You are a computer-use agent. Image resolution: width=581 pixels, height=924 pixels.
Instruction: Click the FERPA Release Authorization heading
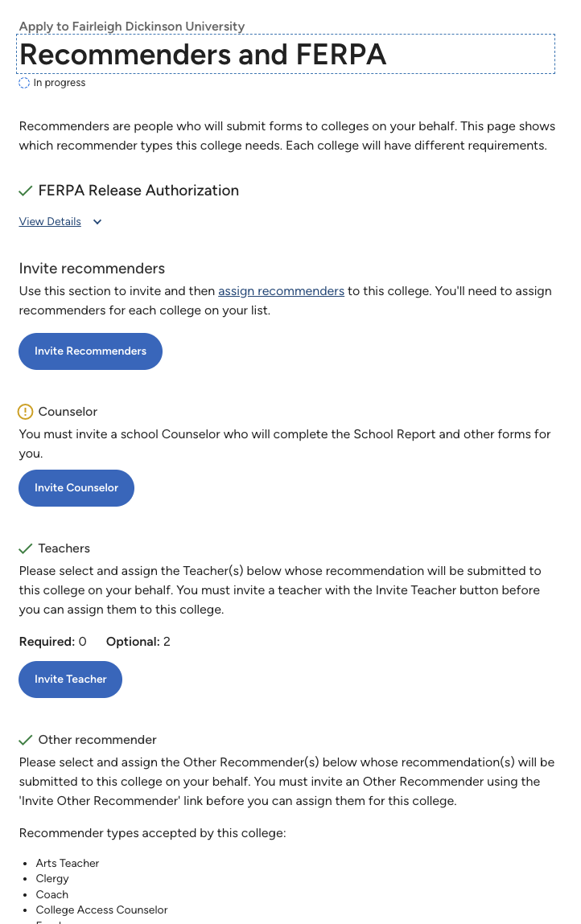click(x=138, y=191)
